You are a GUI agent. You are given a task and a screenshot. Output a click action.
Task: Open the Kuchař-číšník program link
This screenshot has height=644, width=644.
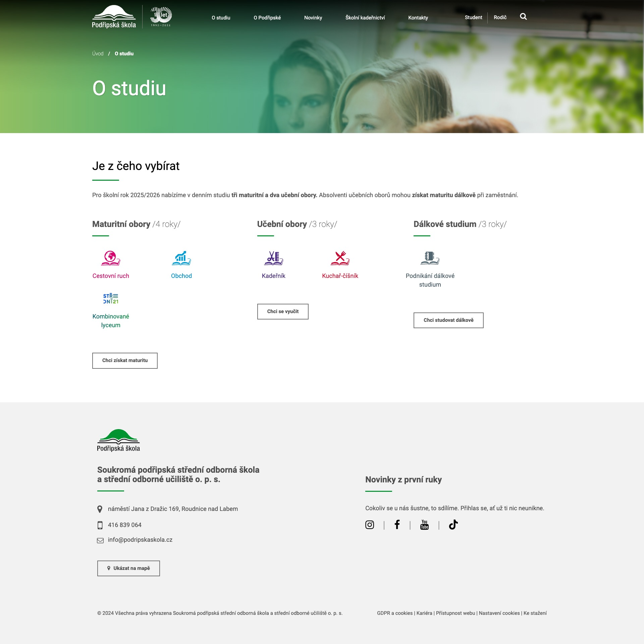click(340, 276)
